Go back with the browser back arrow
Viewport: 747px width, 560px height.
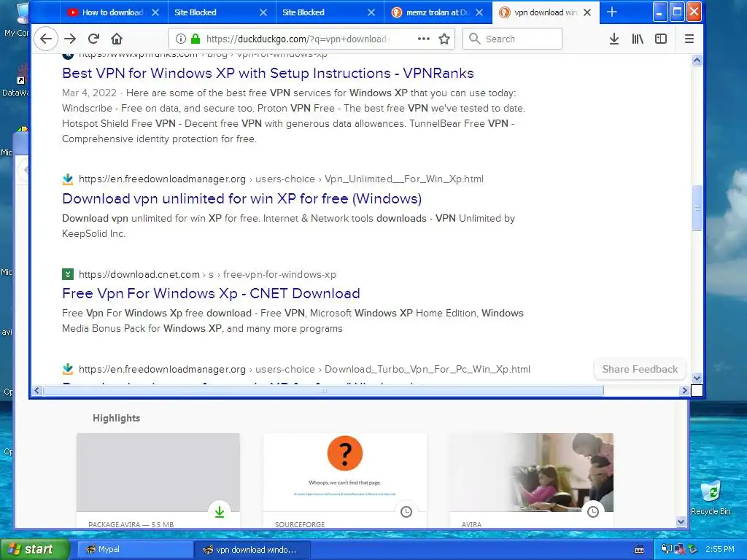click(46, 39)
